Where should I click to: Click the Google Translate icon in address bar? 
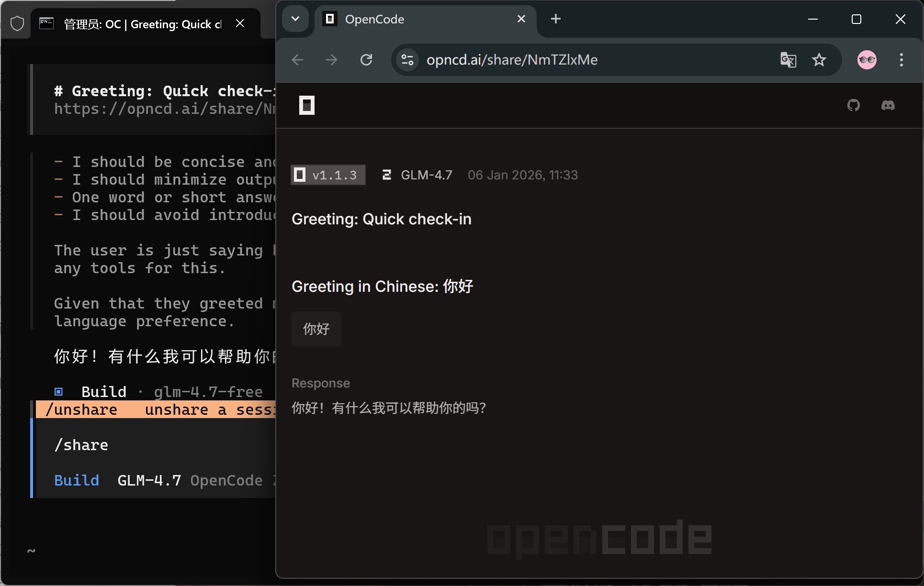pos(788,60)
